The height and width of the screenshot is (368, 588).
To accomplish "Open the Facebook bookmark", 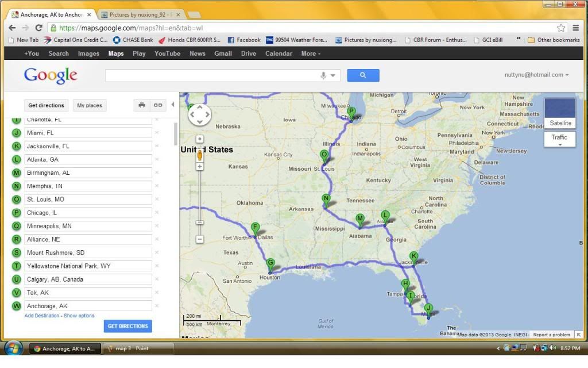I will [x=244, y=40].
